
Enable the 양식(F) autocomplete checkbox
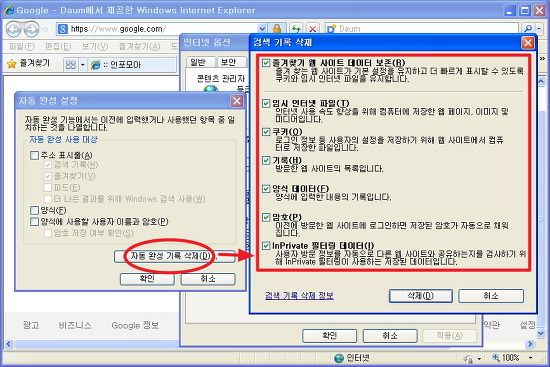tap(34, 210)
